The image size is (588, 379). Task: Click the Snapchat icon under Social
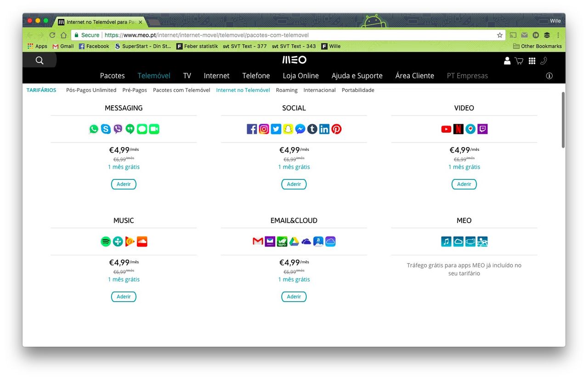(288, 129)
